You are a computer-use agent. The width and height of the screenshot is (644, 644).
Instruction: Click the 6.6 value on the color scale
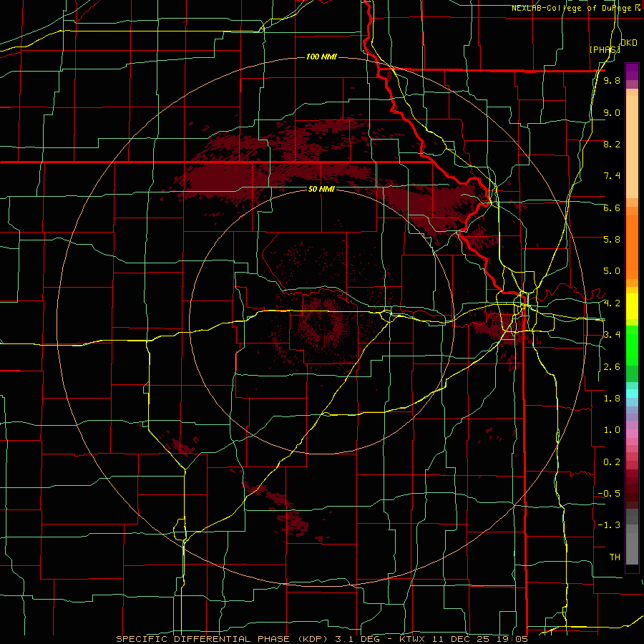click(612, 208)
